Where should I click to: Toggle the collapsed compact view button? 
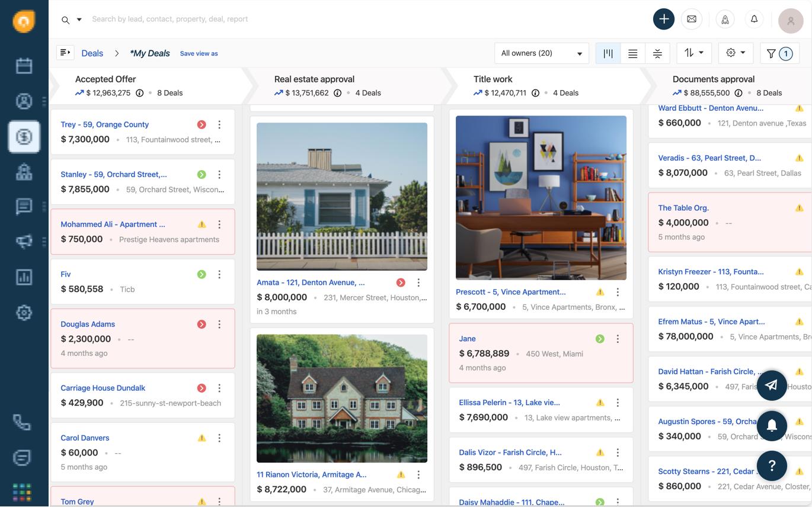click(x=657, y=53)
